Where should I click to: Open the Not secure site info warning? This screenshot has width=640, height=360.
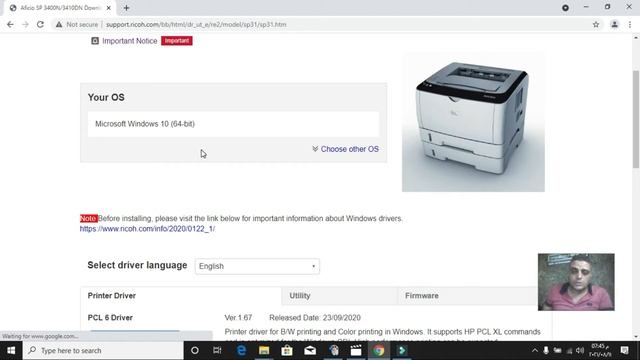(x=77, y=24)
